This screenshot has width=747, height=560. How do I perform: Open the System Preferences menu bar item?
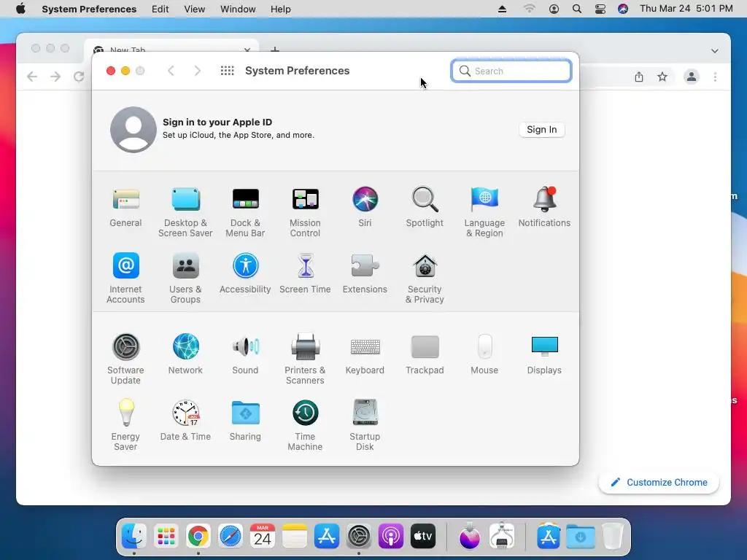pyautogui.click(x=89, y=9)
